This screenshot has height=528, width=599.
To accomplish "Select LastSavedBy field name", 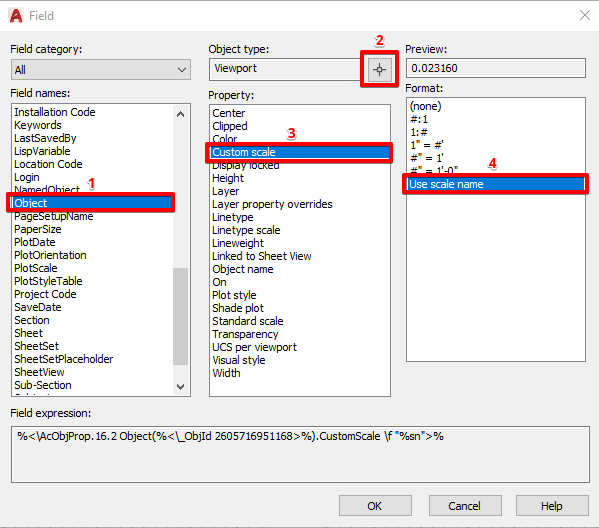I will coord(45,138).
